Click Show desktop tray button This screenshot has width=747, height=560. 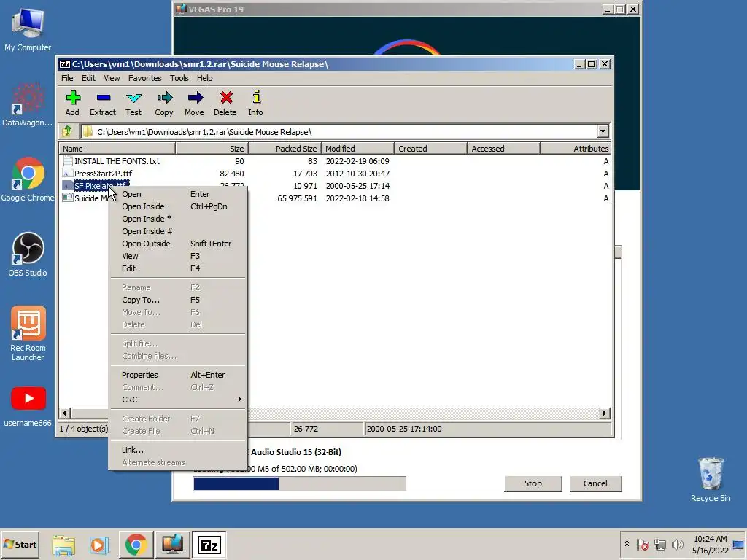click(739, 544)
